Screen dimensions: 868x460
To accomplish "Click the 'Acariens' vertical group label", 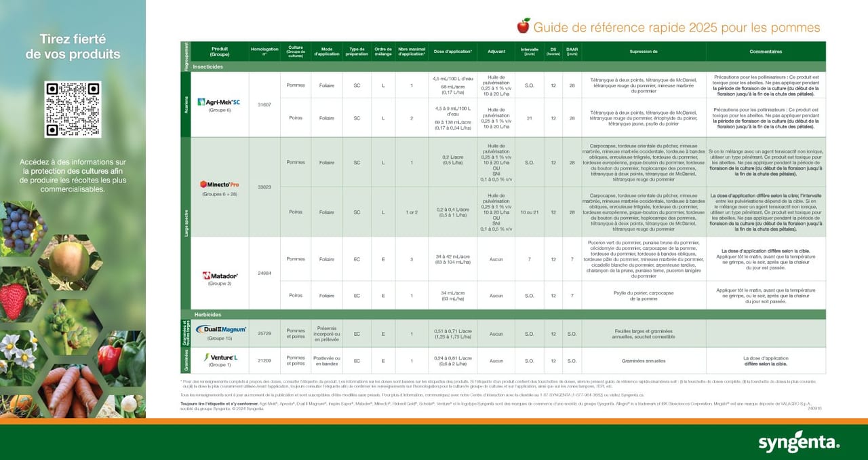I will point(185,104).
